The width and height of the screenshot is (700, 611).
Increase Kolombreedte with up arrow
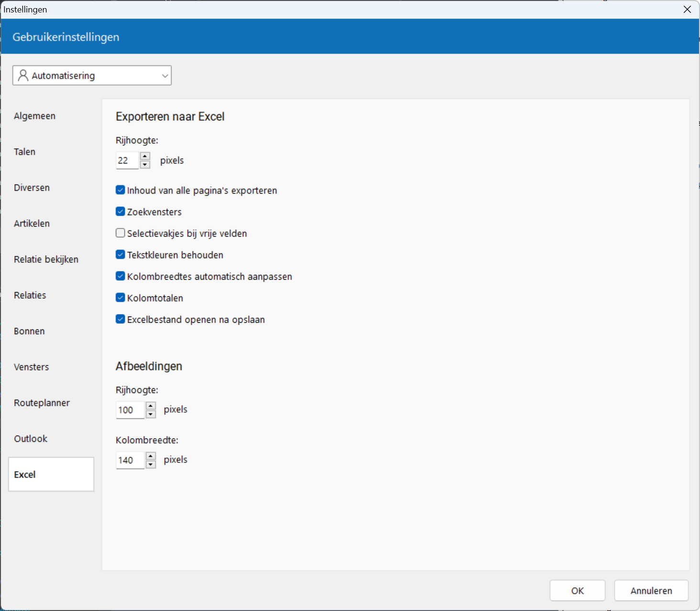(151, 456)
